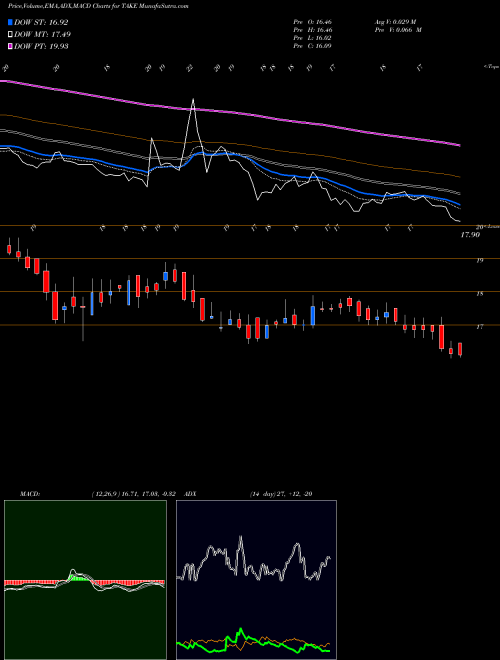Click the 'Pre C: 16.09' value

click(313, 46)
